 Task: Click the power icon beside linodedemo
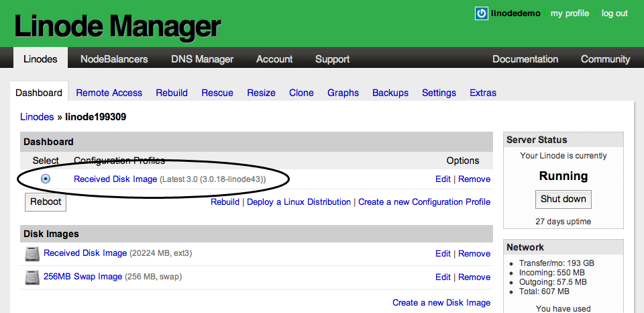481,13
